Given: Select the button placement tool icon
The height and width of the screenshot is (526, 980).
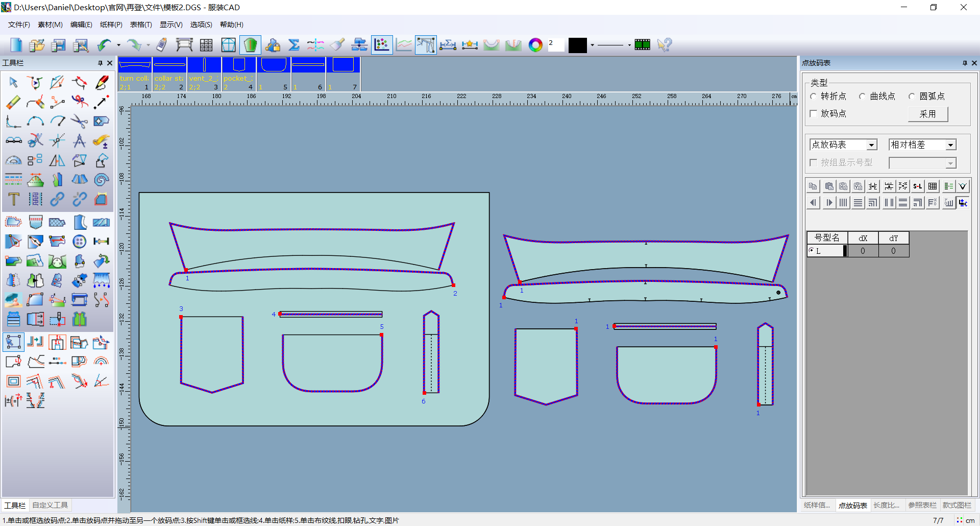Looking at the screenshot, I should (79, 241).
